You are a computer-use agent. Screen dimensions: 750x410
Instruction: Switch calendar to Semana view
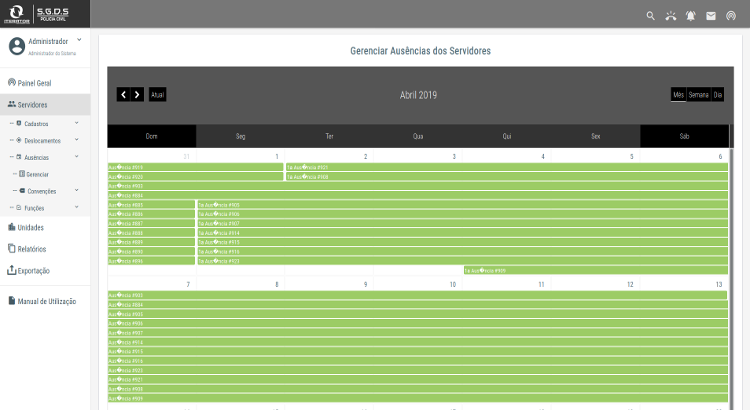point(698,94)
